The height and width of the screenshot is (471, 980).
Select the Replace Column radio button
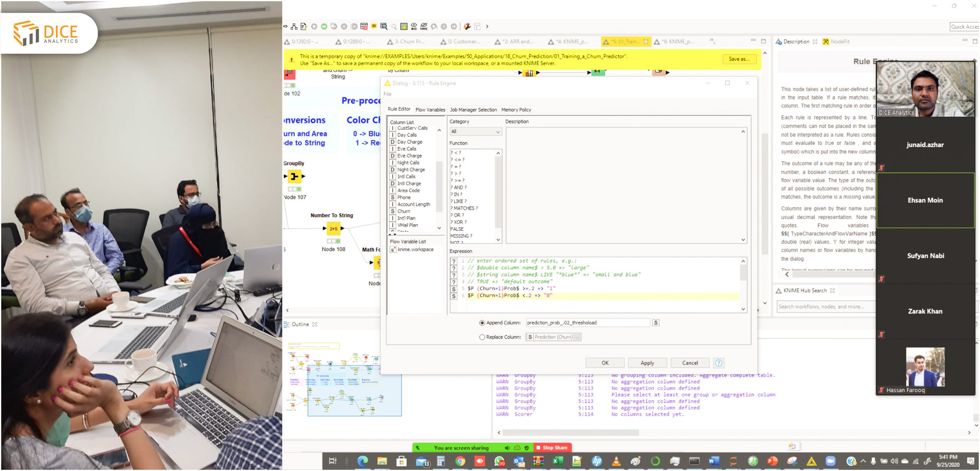482,337
